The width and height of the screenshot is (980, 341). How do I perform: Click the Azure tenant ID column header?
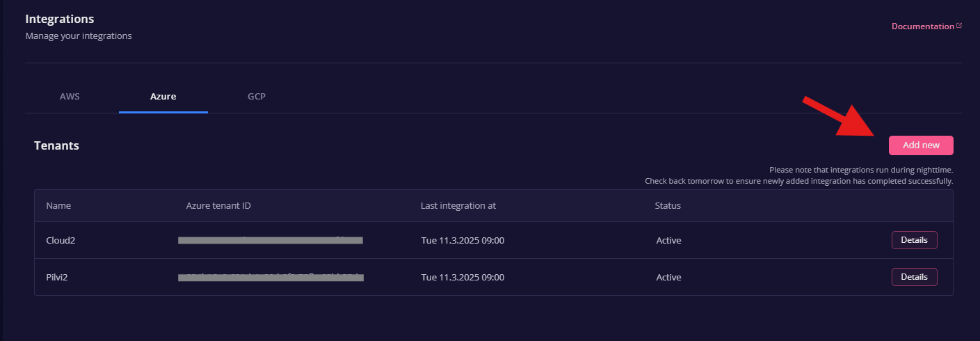[218, 206]
